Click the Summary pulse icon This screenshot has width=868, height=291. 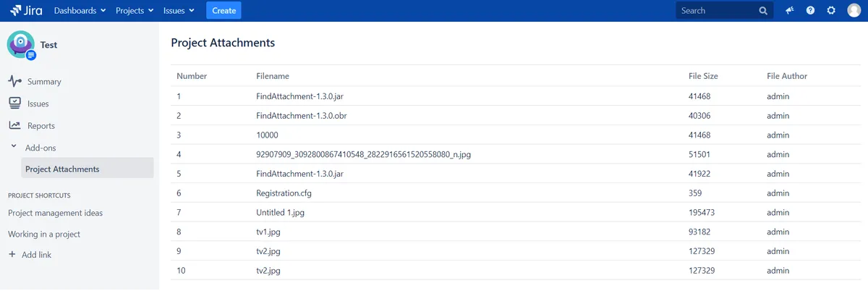[x=14, y=82]
